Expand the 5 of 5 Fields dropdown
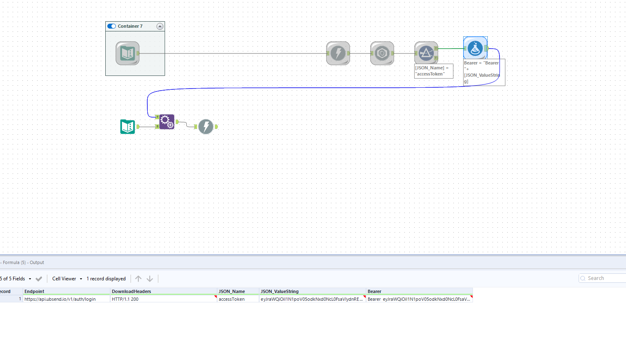 tap(17, 279)
